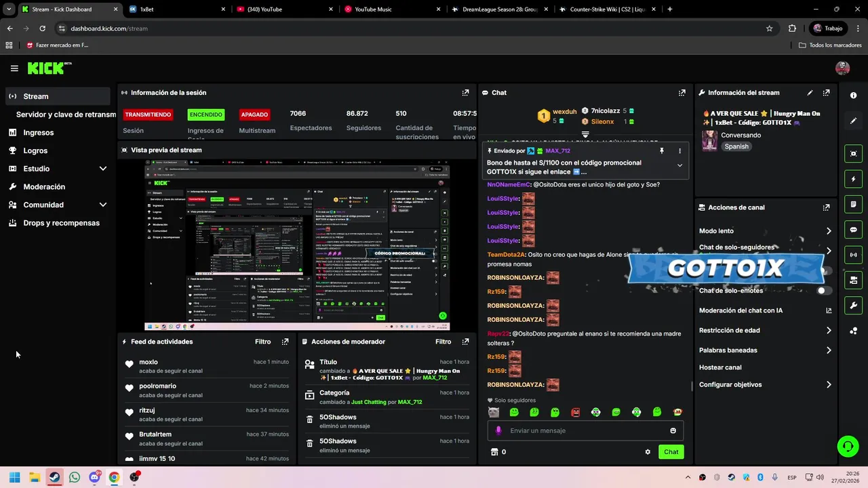This screenshot has height=488, width=868.
Task: Pop out Acciones de canal panel
Action: click(x=826, y=207)
